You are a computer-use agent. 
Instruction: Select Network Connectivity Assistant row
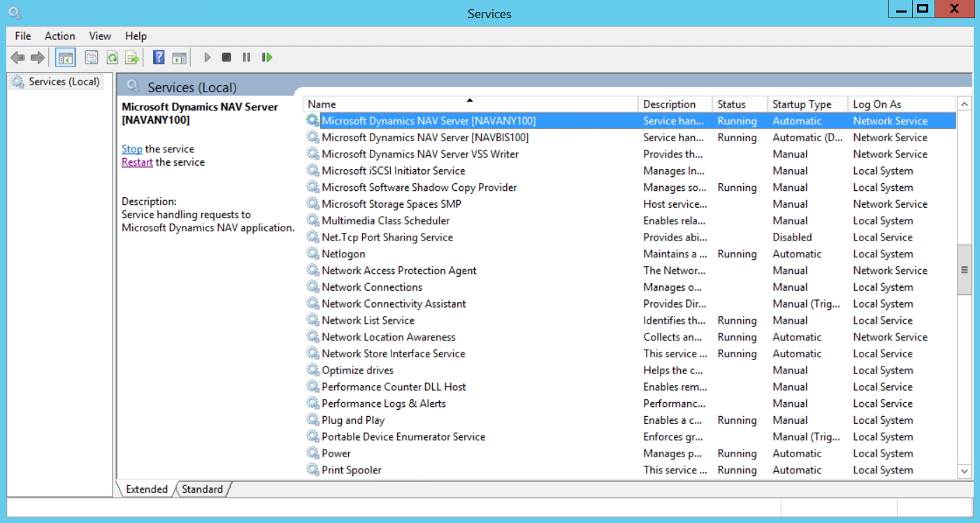point(630,303)
